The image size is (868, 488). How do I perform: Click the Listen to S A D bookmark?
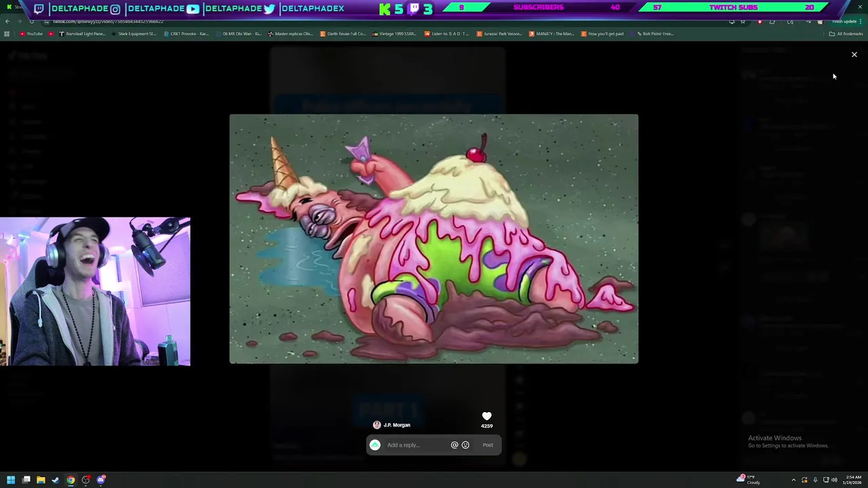[x=447, y=34]
